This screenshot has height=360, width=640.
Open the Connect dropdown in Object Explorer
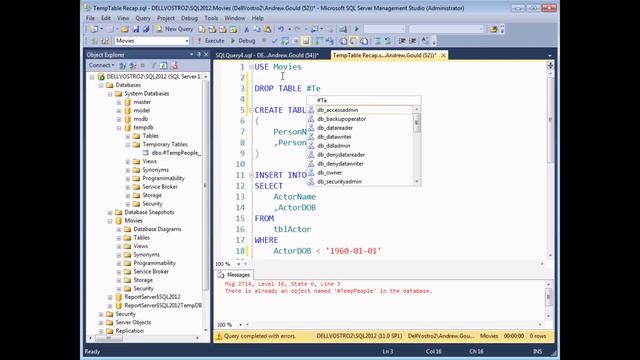click(x=102, y=65)
